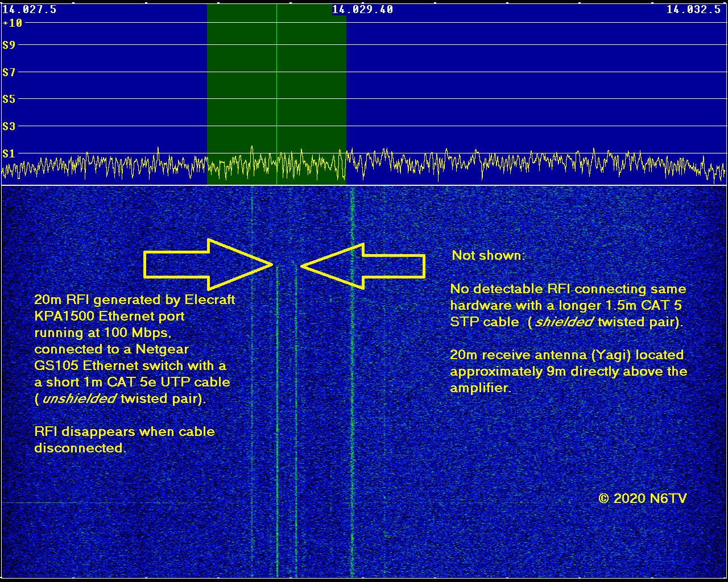Click the +10 signal scale label

[13, 23]
